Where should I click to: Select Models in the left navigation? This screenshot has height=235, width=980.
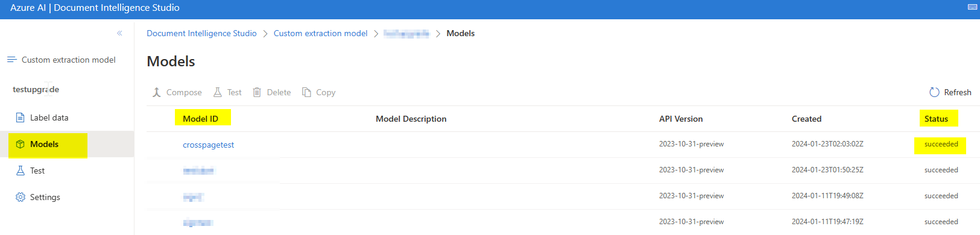point(67,144)
